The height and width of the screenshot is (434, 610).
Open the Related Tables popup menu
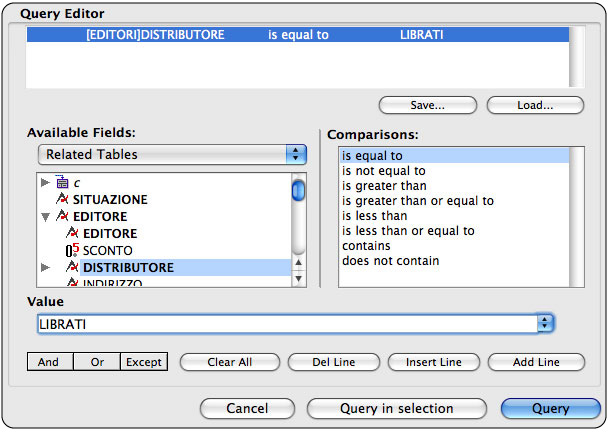172,154
